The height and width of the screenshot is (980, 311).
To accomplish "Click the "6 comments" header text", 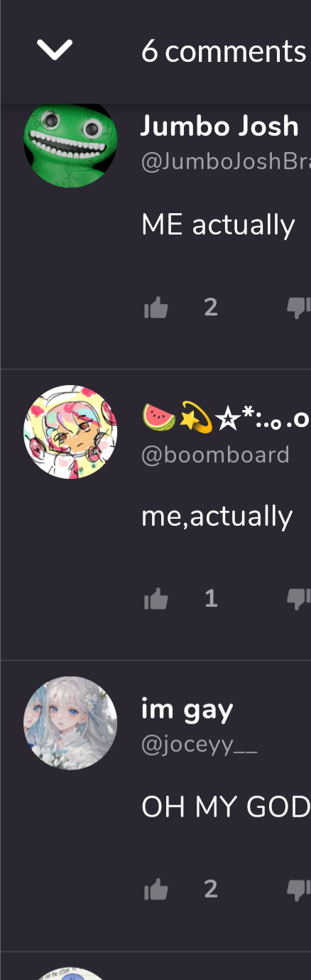I will tap(224, 51).
